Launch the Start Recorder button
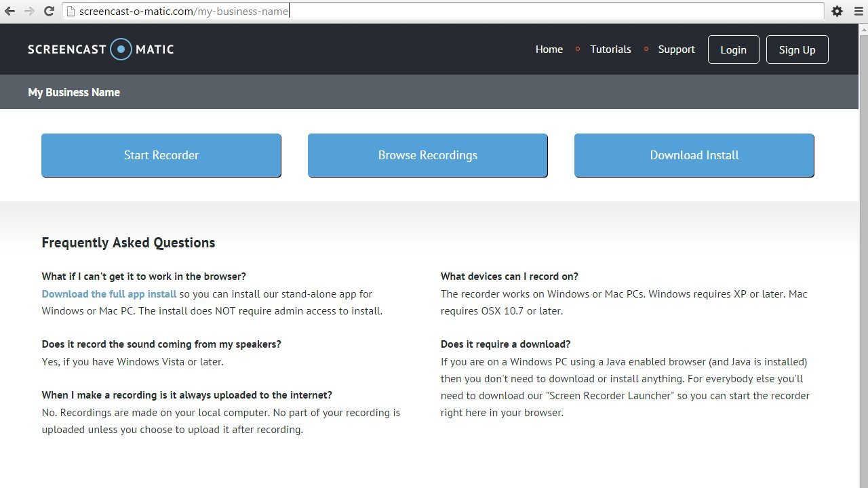This screenshot has height=488, width=868. [x=161, y=155]
